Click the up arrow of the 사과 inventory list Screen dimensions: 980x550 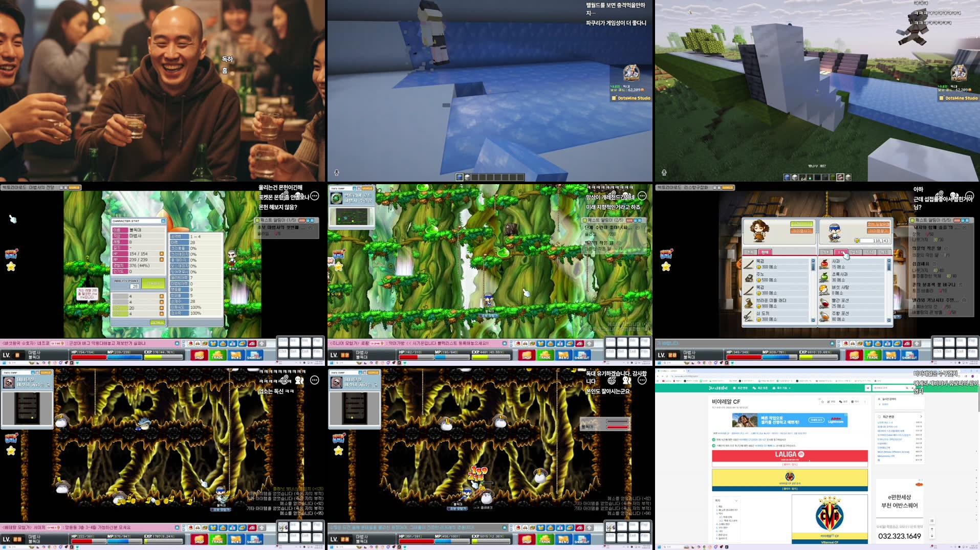click(x=889, y=261)
